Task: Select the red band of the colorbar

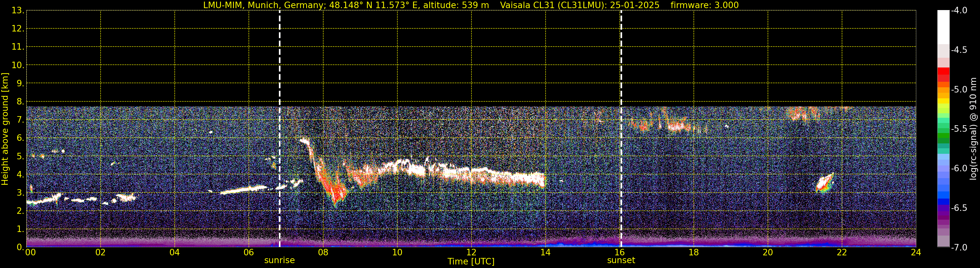Action: [x=943, y=71]
